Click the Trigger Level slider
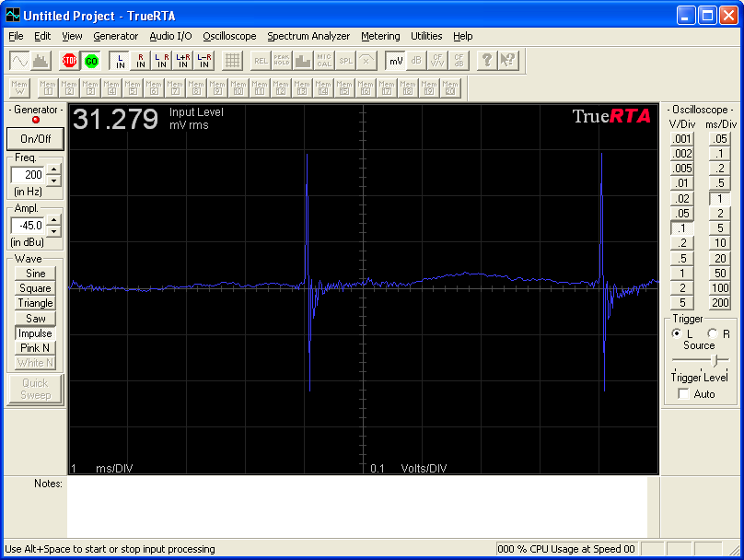This screenshot has height=560, width=744. coord(715,361)
